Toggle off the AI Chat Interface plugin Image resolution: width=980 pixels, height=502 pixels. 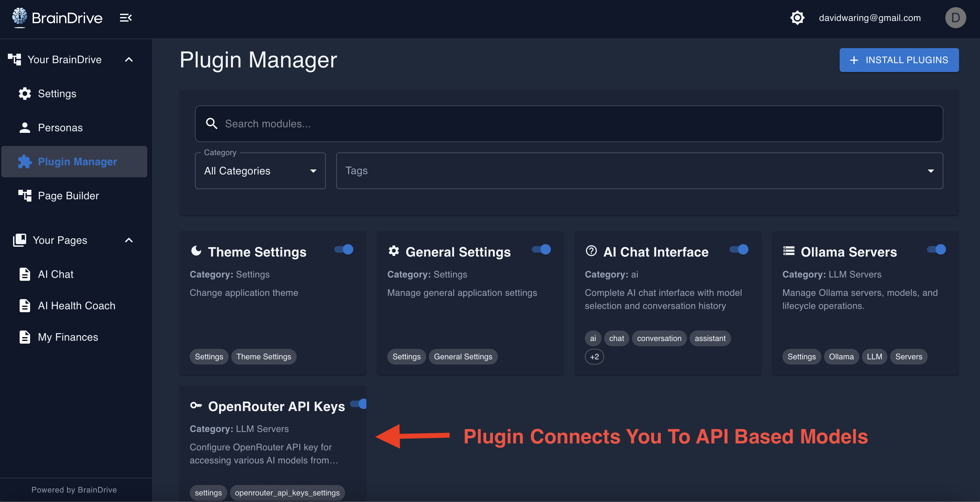click(x=739, y=250)
